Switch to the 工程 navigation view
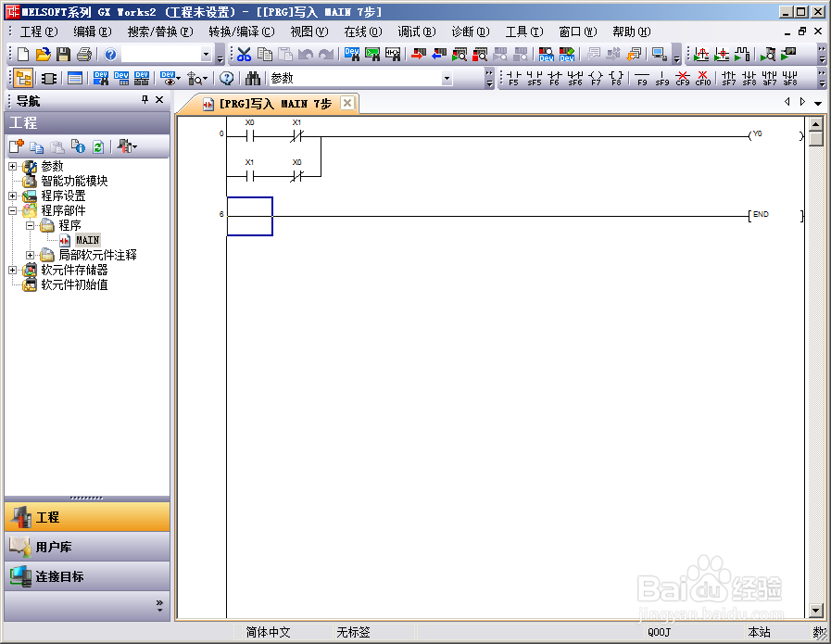The width and height of the screenshot is (831, 644). pyautogui.click(x=87, y=517)
